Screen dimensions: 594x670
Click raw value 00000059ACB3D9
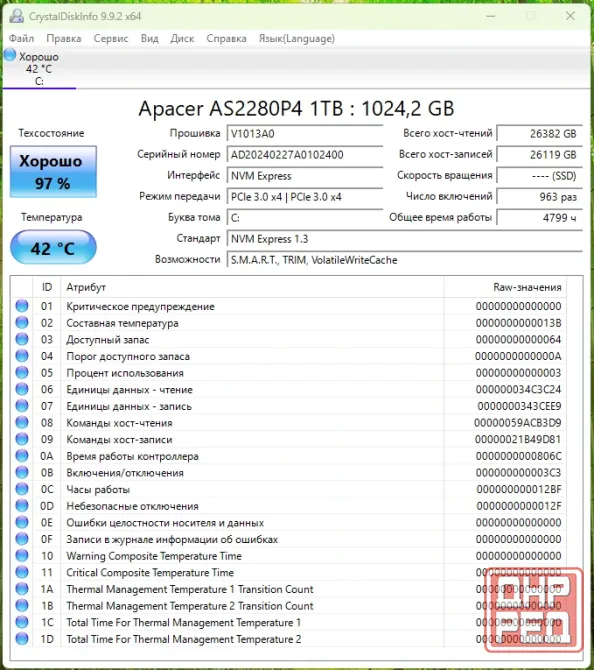(518, 423)
